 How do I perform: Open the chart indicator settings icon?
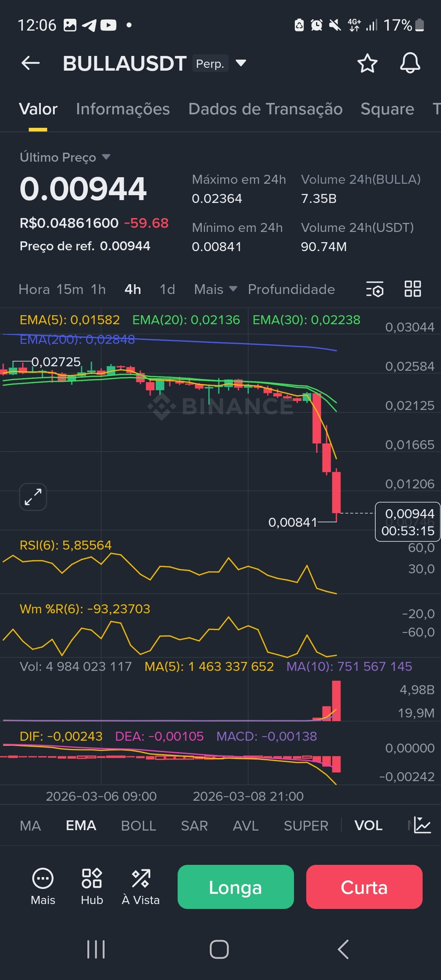click(x=374, y=289)
